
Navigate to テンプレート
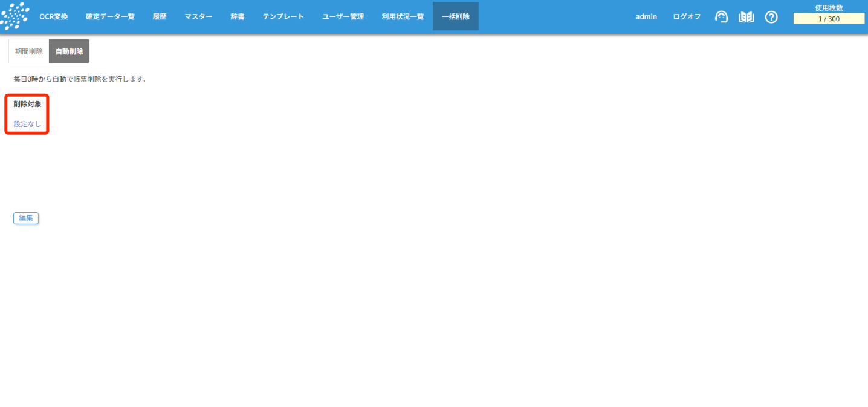(283, 16)
